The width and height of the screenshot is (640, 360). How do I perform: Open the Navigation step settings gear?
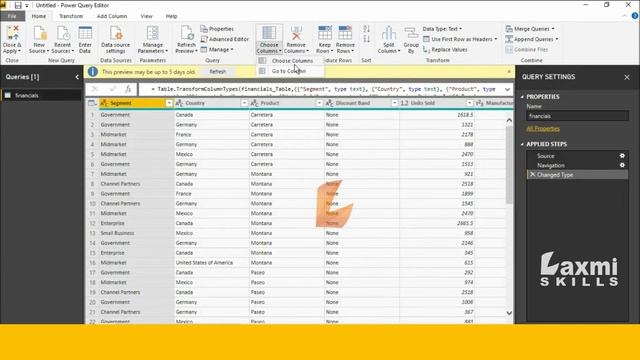click(x=622, y=165)
